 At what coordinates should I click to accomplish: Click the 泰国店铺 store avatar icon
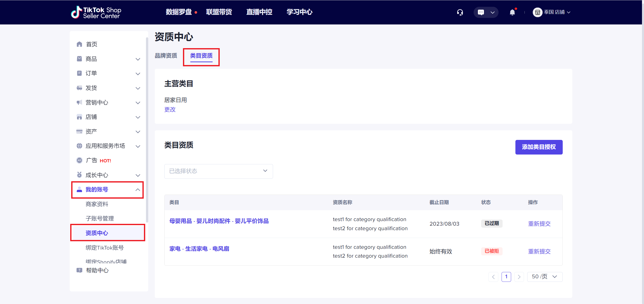pos(537,12)
